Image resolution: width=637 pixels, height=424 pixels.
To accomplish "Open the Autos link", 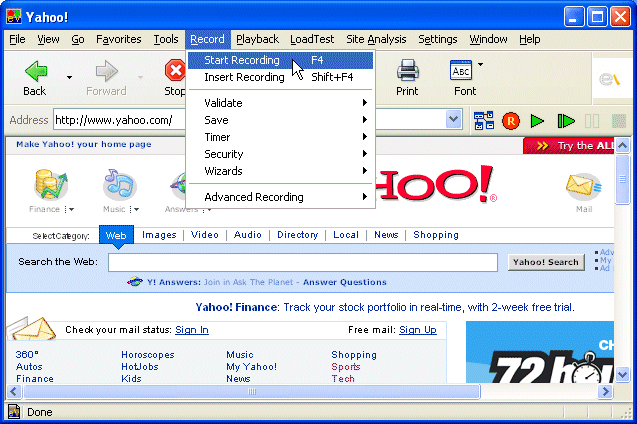I will coord(29,367).
